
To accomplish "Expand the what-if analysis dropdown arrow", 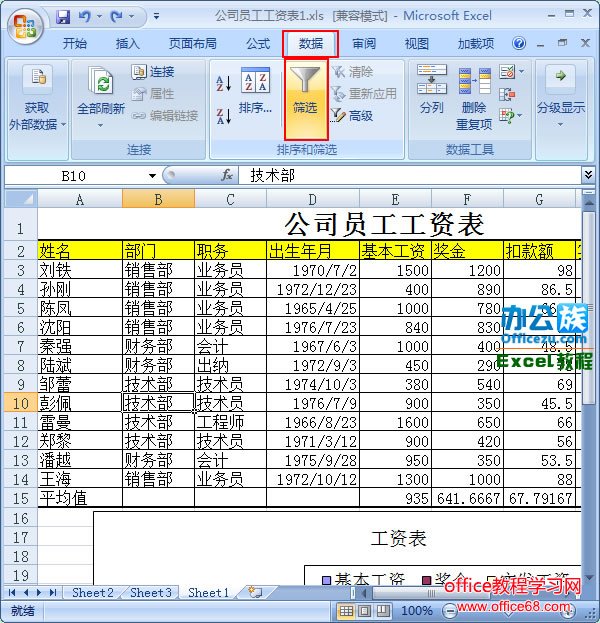I will (520, 116).
